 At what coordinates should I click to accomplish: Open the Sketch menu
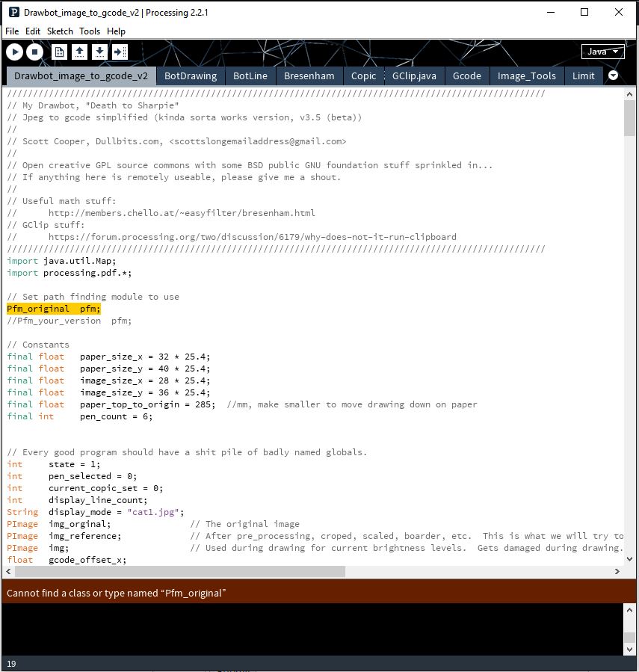click(x=60, y=31)
